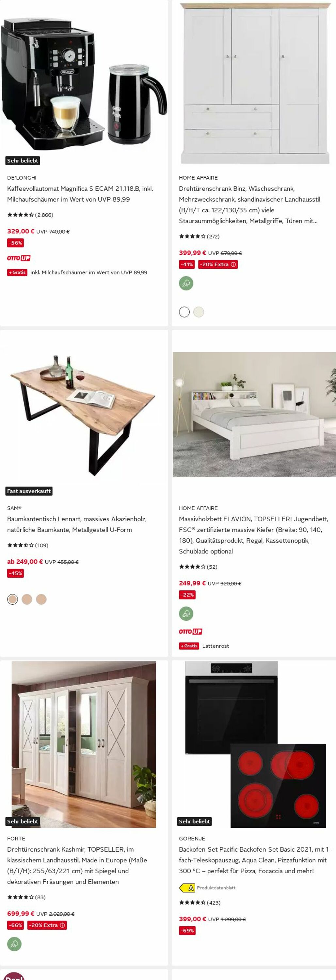Open the info icon on Kashmir -20% Extra badge
This screenshot has height=980, width=336.
tap(62, 925)
